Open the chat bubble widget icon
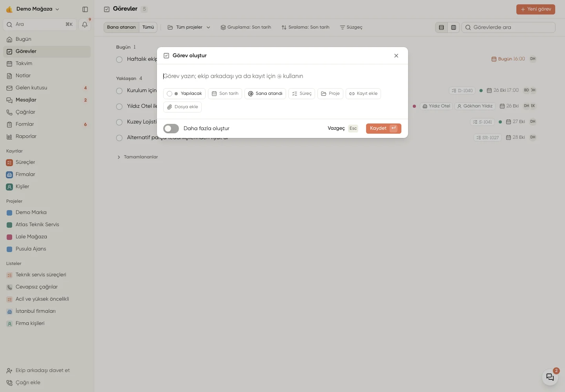The height and width of the screenshot is (392, 565). (550, 377)
